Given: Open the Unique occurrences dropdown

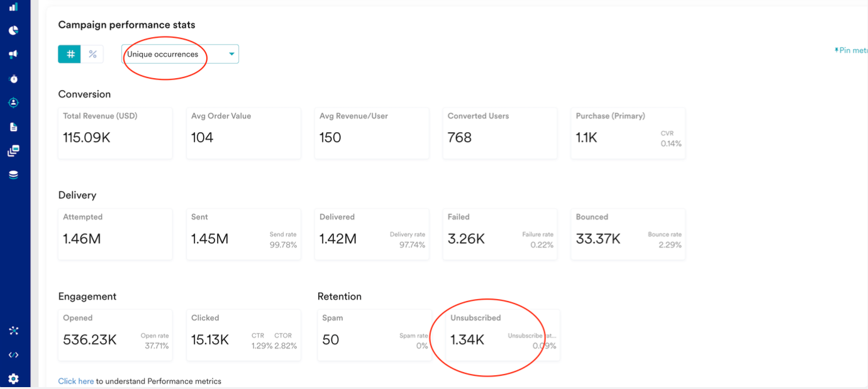Looking at the screenshot, I should click(x=176, y=54).
